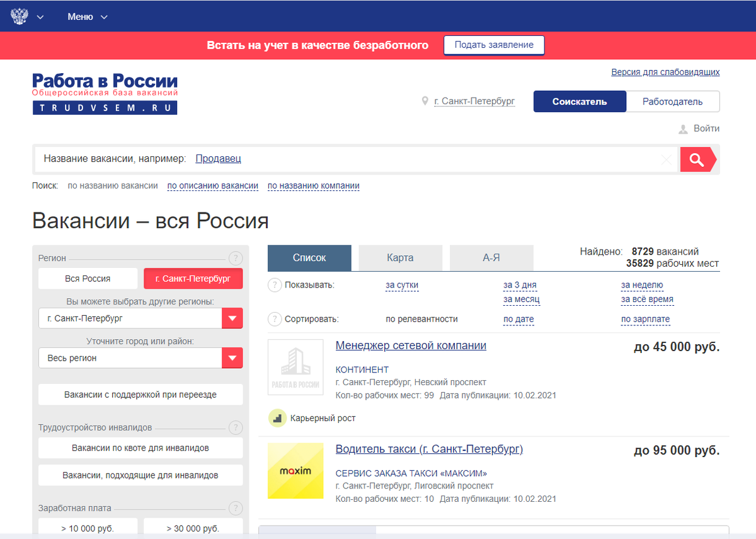Switch to the А-Я tab
Viewport: 756px width, 539px height.
(491, 258)
